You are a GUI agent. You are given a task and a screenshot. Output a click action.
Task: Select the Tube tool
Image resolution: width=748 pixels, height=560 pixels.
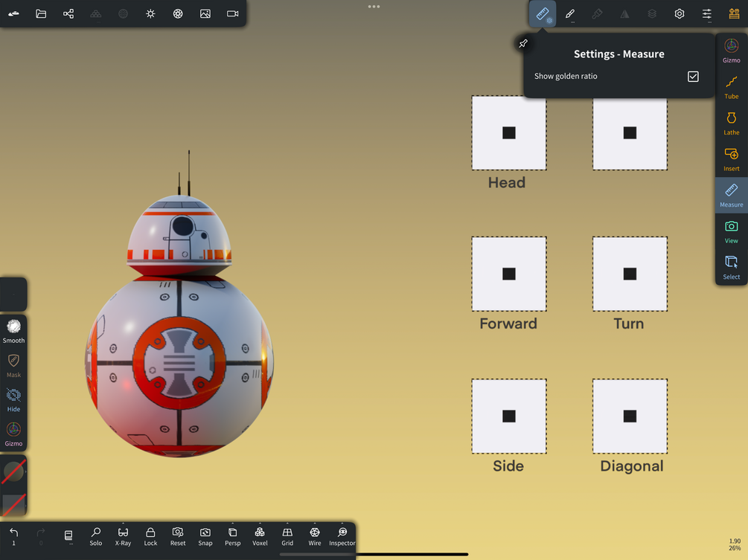732,87
